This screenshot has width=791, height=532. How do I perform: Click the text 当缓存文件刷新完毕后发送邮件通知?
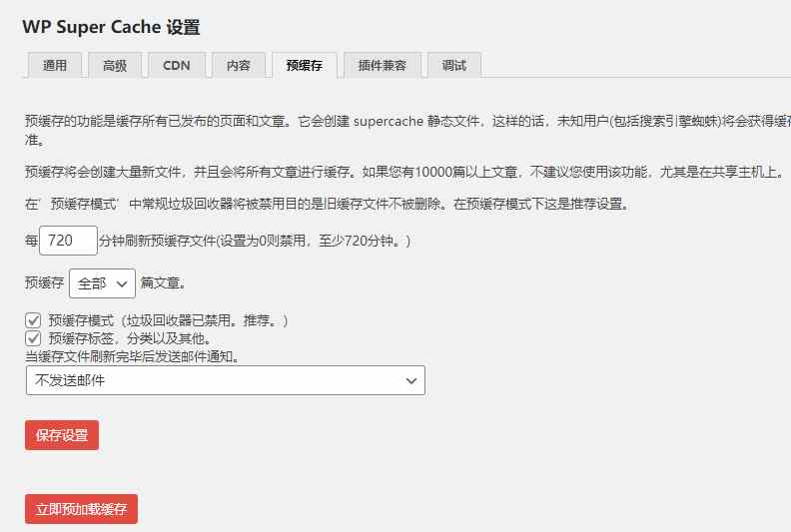coord(132,356)
